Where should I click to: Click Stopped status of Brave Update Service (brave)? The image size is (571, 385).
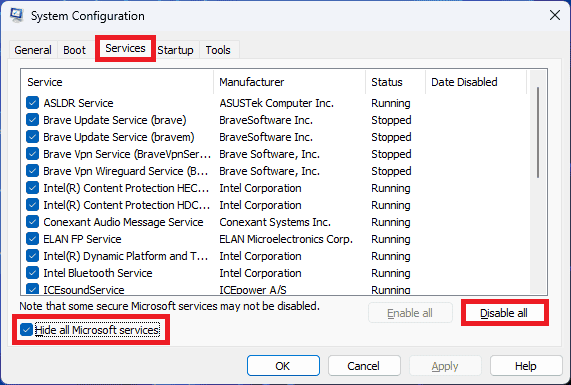[391, 120]
